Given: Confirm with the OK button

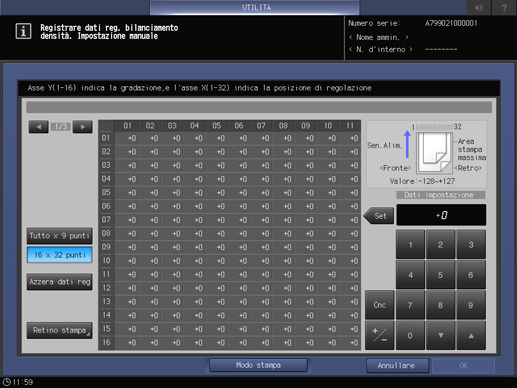Looking at the screenshot, I should click(x=464, y=366).
